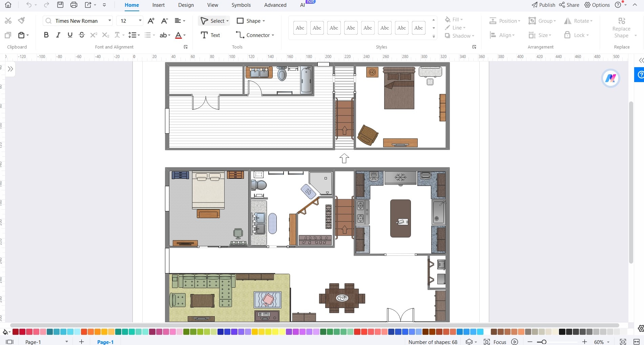This screenshot has height=345, width=644.
Task: Toggle Focus mode
Action: [495, 342]
